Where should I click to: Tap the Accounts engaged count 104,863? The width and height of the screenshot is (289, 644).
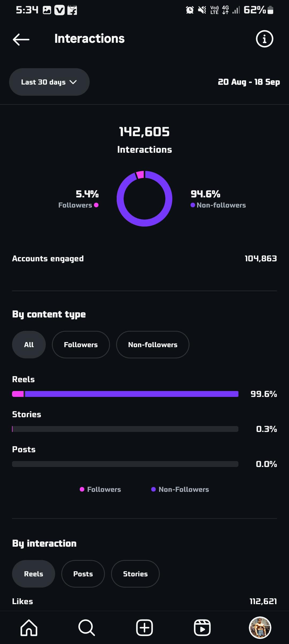pos(261,259)
